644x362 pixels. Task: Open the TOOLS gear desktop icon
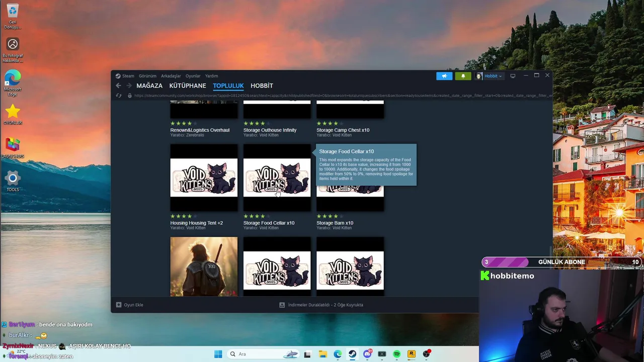13,182
